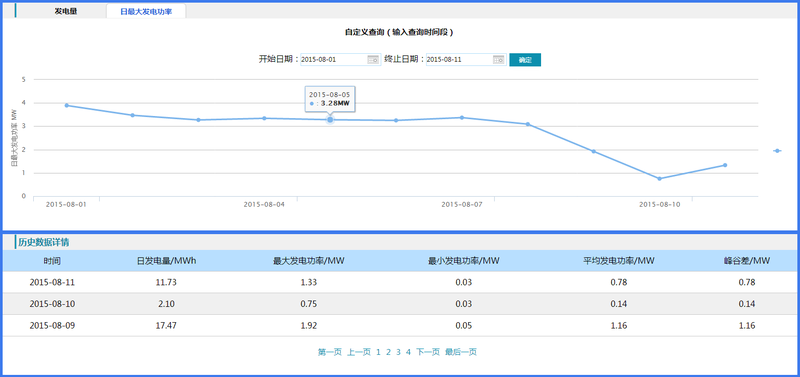800x377 pixels.
Task: Click the 2015-08-07 chart data point
Action: [x=462, y=117]
